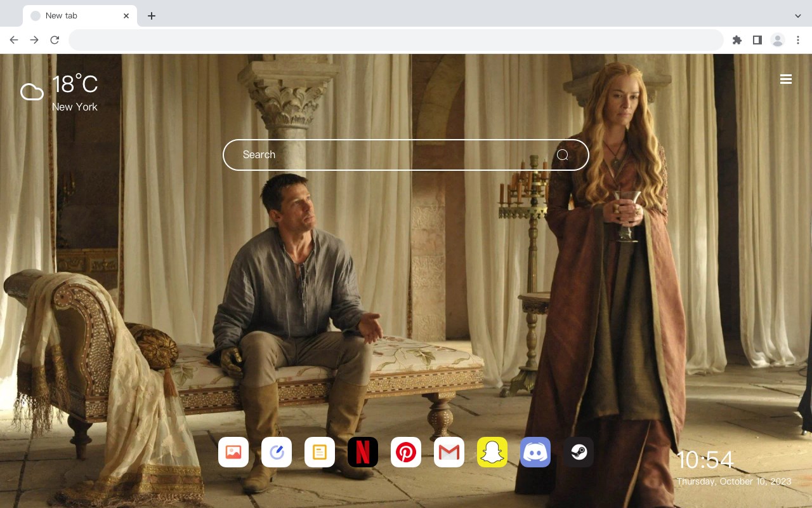Open the Snapchat shortcut
Screen dimensions: 812x508
pyautogui.click(x=492, y=452)
